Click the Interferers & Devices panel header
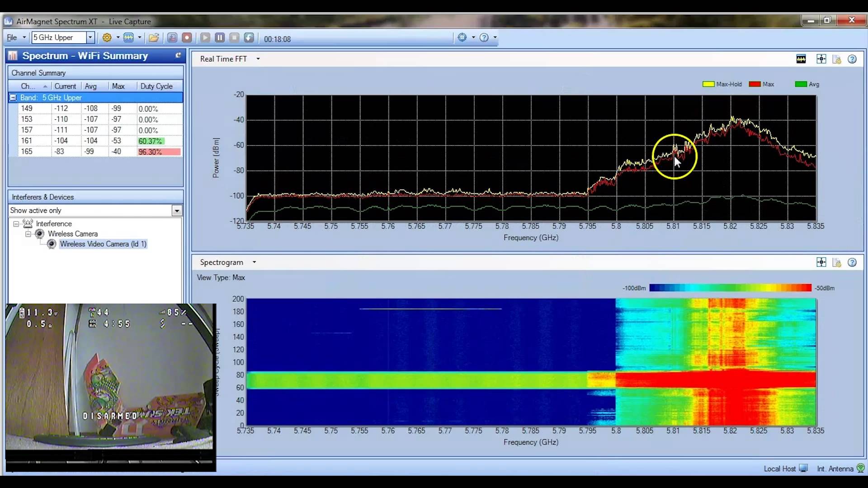868x488 pixels. click(95, 197)
